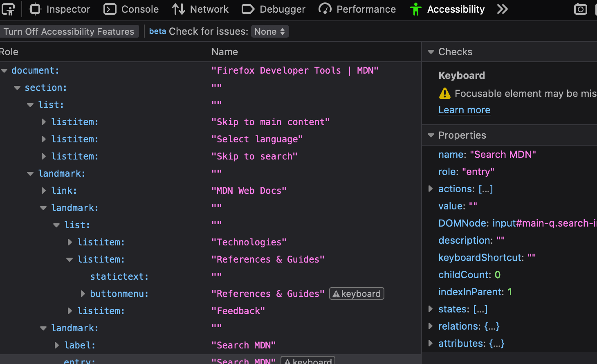
Task: Select the entry Search MDN row
Action: (211, 359)
